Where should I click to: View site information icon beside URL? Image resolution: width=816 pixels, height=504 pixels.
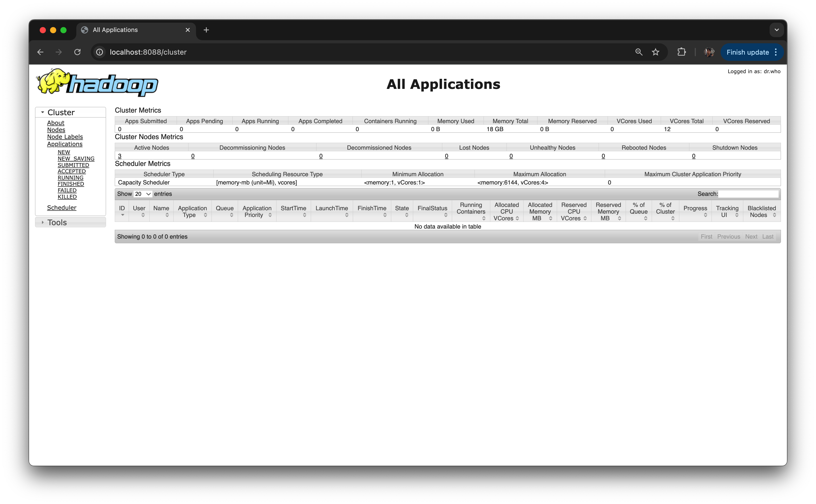click(x=99, y=52)
